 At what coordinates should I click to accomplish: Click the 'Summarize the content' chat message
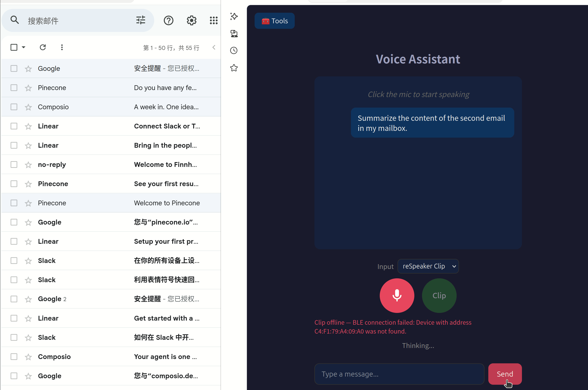coord(432,123)
